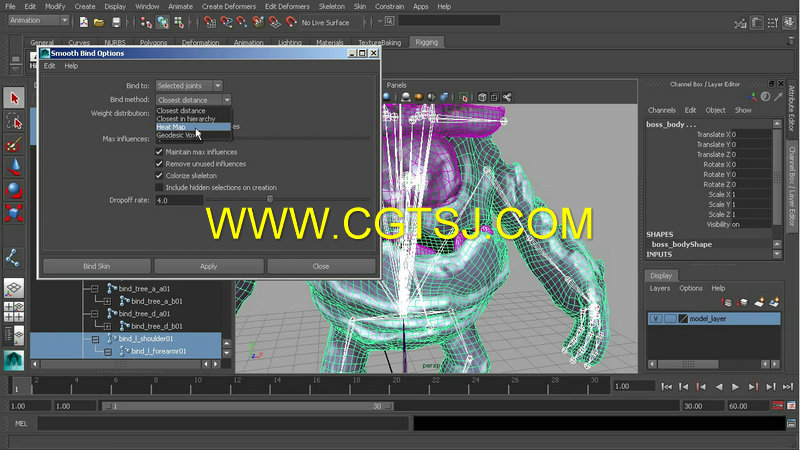Open the Bind method dropdown
Image resolution: width=800 pixels, height=450 pixels.
193,100
